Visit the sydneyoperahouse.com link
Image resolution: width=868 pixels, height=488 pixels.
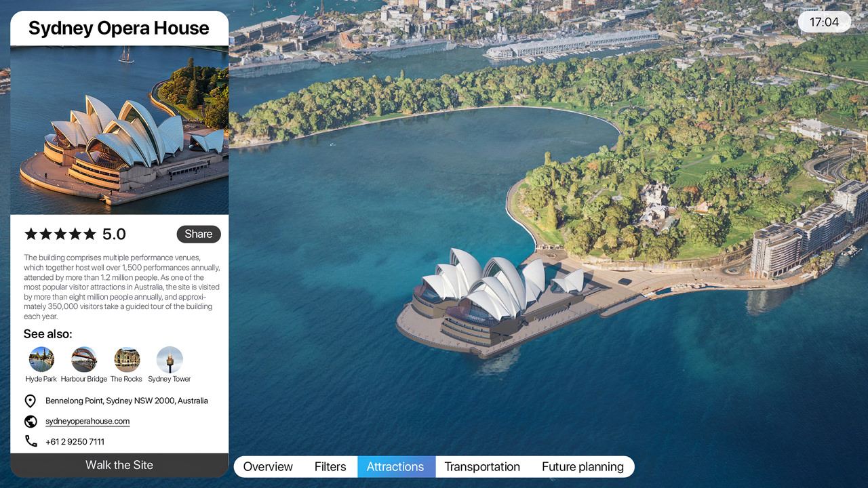[87, 422]
